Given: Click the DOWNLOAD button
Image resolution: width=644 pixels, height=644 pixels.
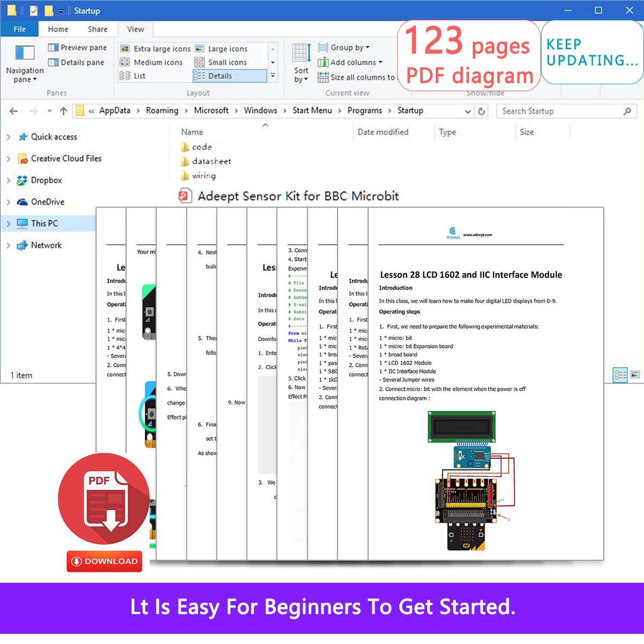Looking at the screenshot, I should point(104,561).
